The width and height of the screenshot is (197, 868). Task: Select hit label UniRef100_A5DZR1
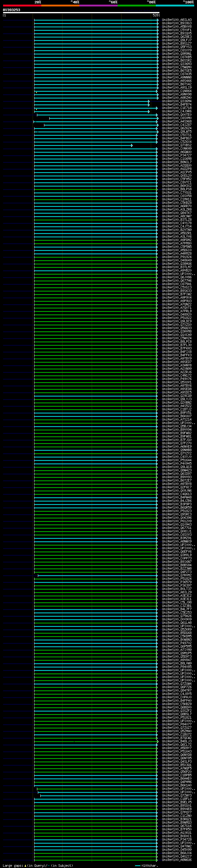tap(177, 233)
